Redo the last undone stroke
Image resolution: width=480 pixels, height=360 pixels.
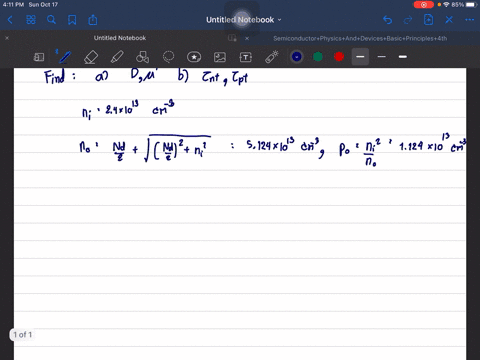[x=408, y=20]
